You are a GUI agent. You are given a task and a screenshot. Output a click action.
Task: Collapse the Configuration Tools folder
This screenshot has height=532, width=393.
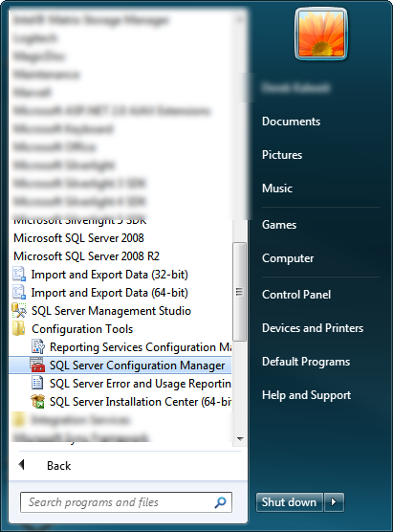click(x=82, y=329)
